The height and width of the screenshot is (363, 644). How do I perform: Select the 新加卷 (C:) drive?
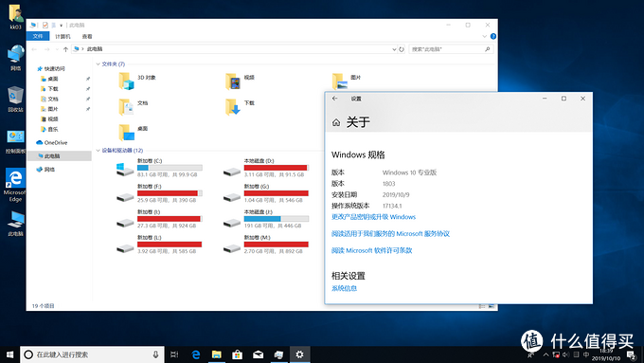tap(159, 168)
